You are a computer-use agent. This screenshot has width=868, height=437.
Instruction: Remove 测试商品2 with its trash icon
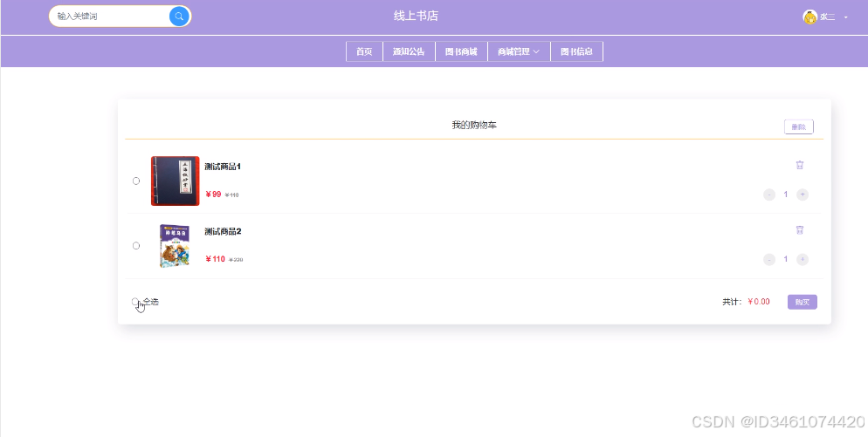(799, 229)
